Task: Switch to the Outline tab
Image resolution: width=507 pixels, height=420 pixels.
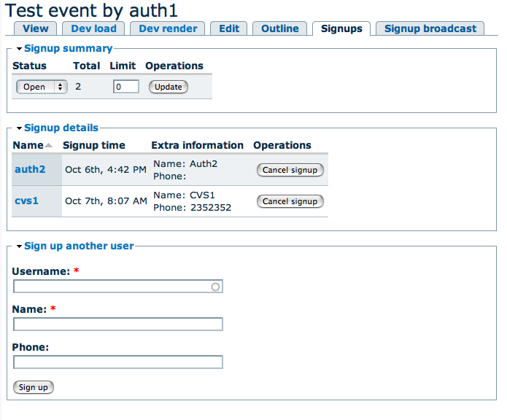Action: pos(280,28)
